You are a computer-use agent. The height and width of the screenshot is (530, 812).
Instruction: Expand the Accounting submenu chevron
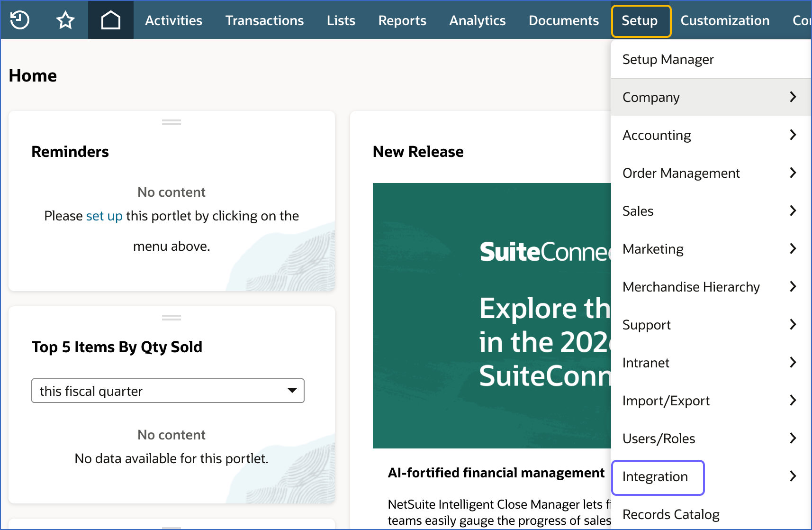(793, 135)
